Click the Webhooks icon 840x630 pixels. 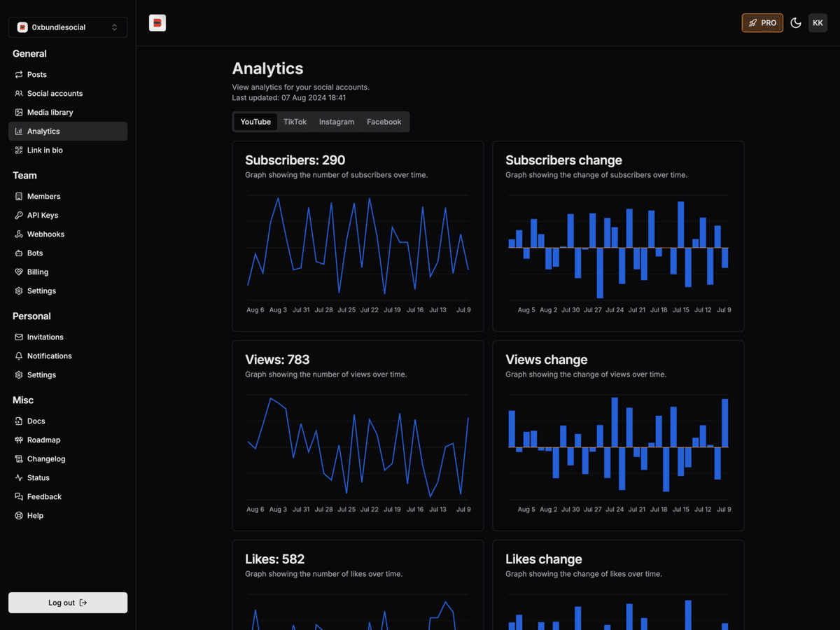coord(19,234)
